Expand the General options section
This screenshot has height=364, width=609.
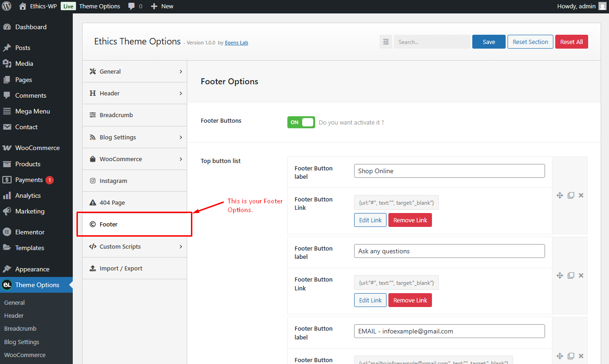coord(135,71)
